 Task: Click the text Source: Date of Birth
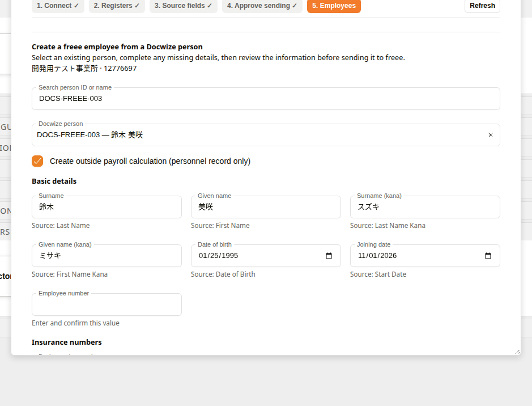[x=223, y=274]
